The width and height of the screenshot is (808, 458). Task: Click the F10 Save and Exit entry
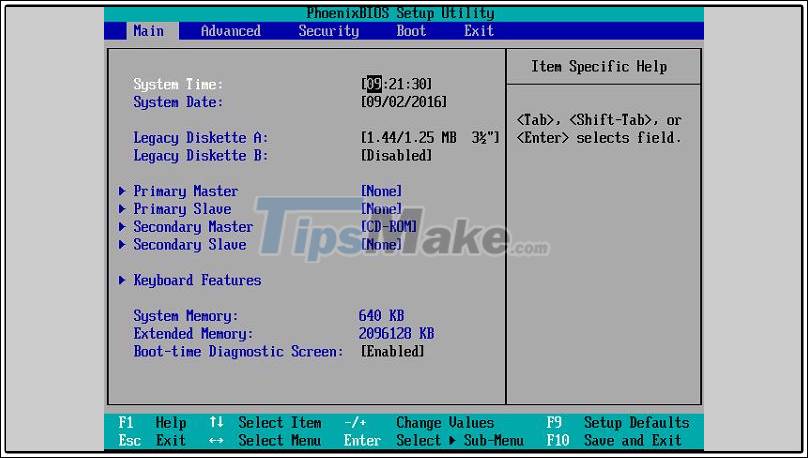tap(614, 440)
